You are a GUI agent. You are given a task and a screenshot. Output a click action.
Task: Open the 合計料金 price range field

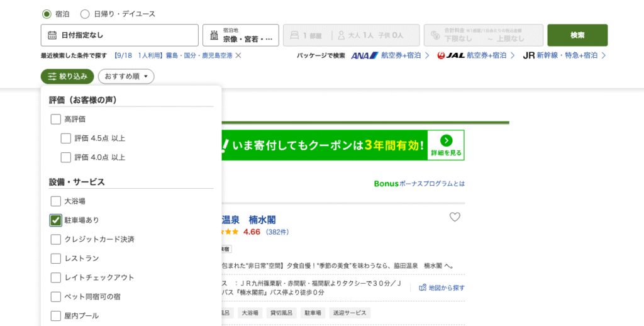tap(484, 35)
